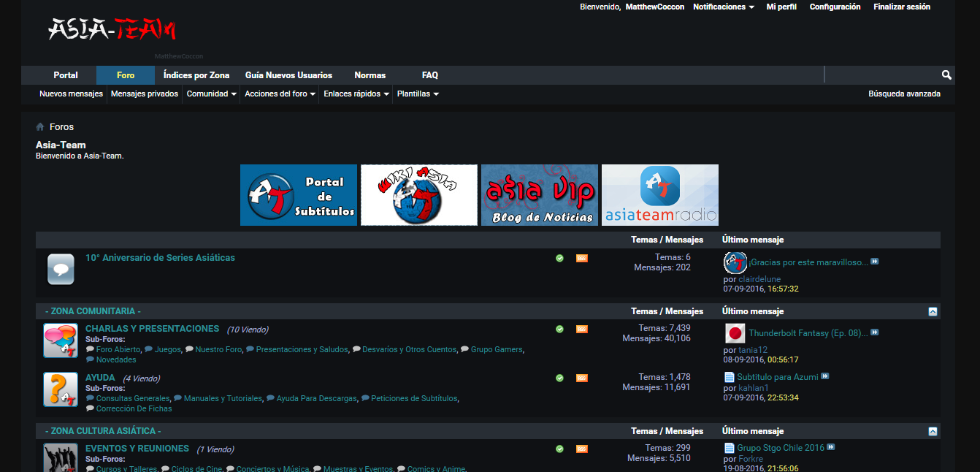Open the FAQ tab
Viewport: 980px width, 472px height.
coord(430,75)
